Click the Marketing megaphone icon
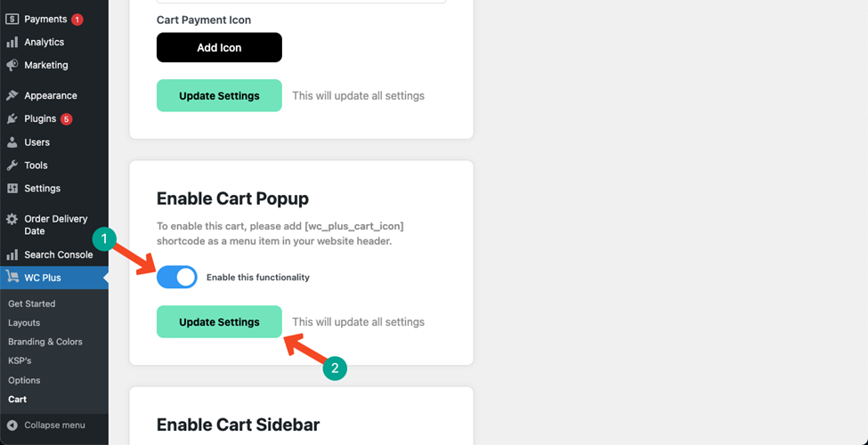 pos(12,65)
